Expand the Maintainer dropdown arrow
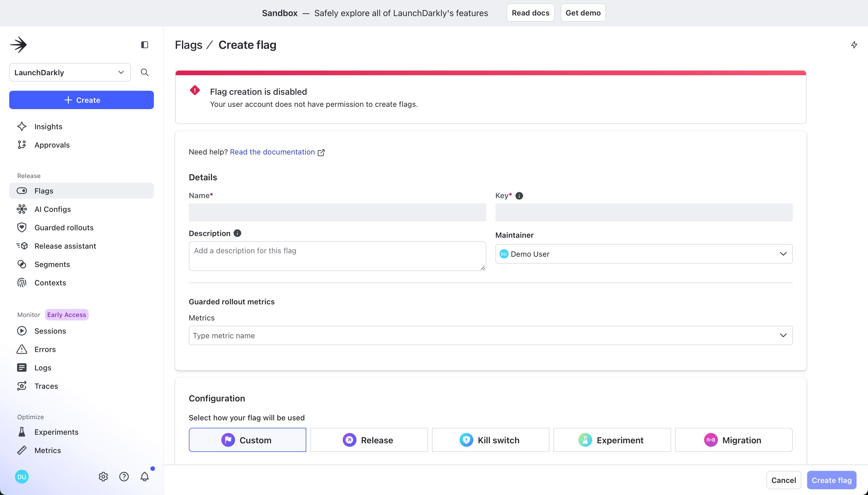The image size is (868, 495). click(x=783, y=254)
